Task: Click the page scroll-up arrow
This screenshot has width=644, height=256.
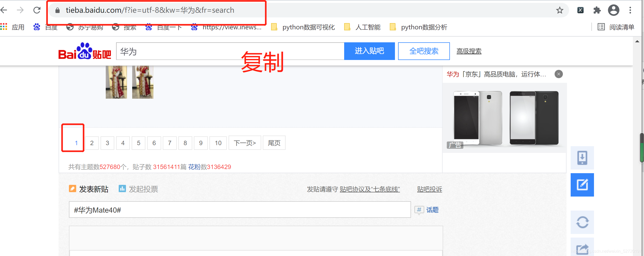Action: (x=637, y=42)
